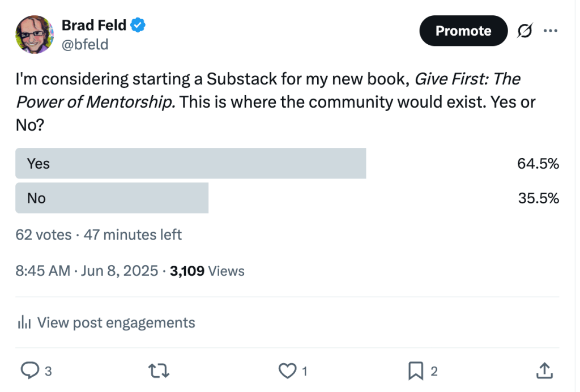This screenshot has height=392, width=580.
Task: Open View post engagements
Action: coord(116,322)
